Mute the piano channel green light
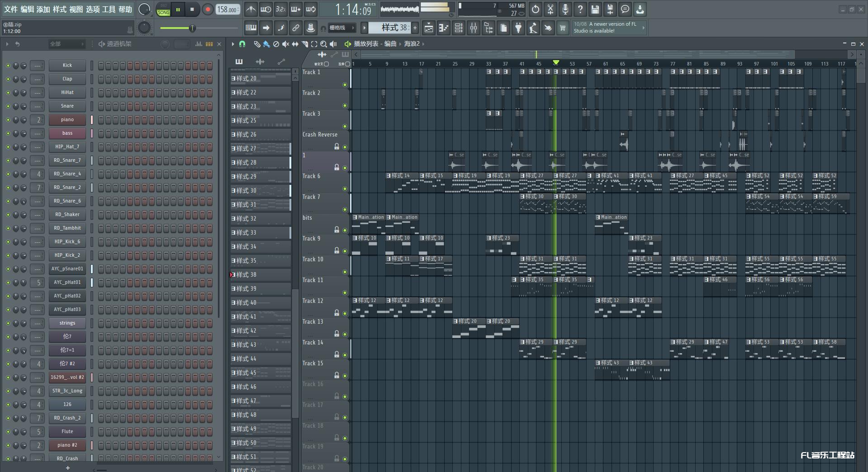Viewport: 868px width, 472px height. 8,120
